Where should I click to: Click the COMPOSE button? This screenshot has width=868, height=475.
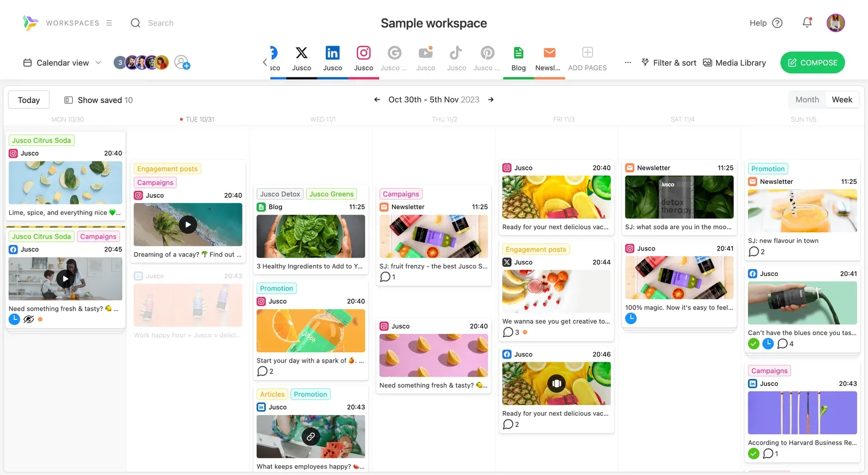[x=813, y=63]
